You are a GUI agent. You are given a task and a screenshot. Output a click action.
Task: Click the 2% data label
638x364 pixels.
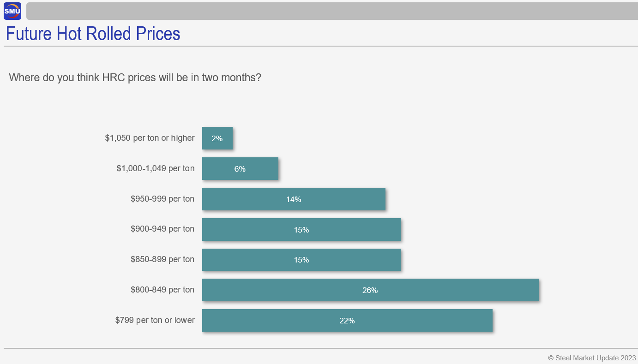(x=217, y=138)
